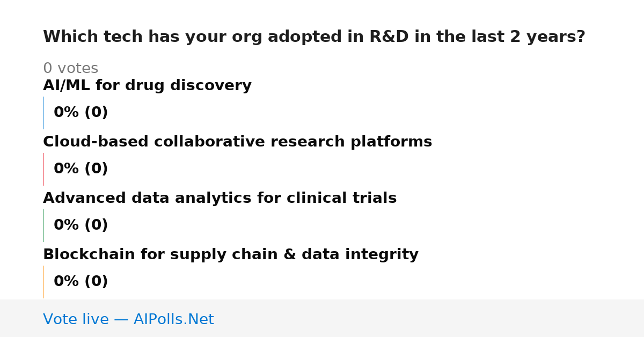
Task: Choose Blockchain for supply chain & data integrity
Action: pos(230,255)
